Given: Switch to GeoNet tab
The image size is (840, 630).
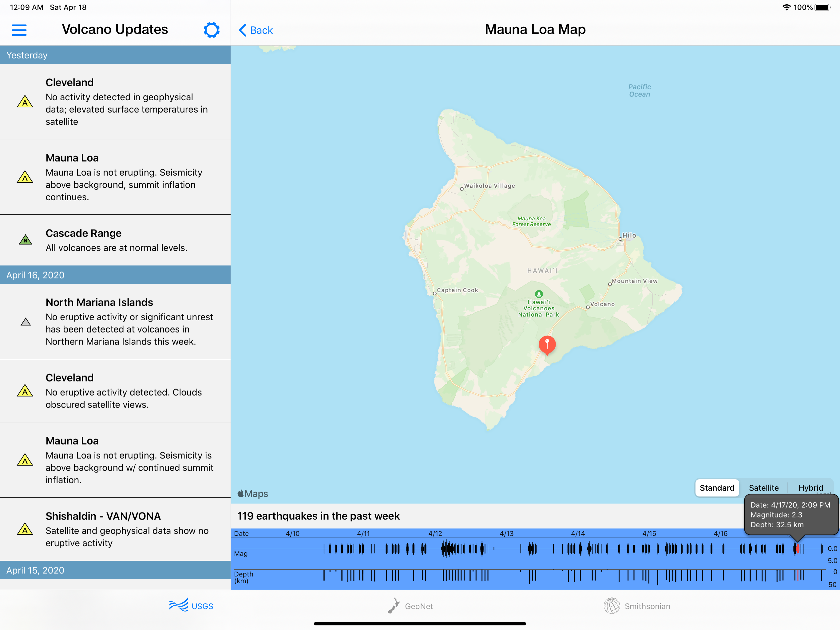Looking at the screenshot, I should point(410,606).
